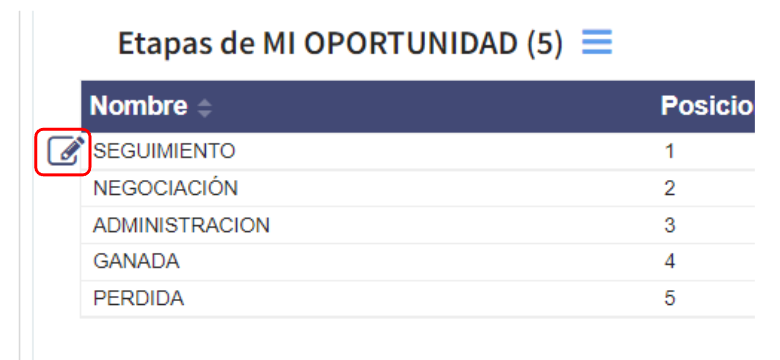Click the ascending sort arrow beside Nombre
The width and height of the screenshot is (780, 360).
[204, 102]
